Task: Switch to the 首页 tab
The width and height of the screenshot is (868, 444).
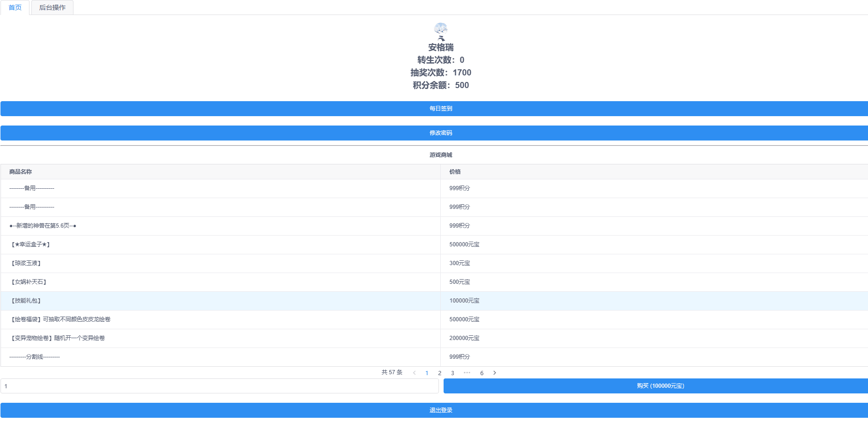Action: [15, 7]
